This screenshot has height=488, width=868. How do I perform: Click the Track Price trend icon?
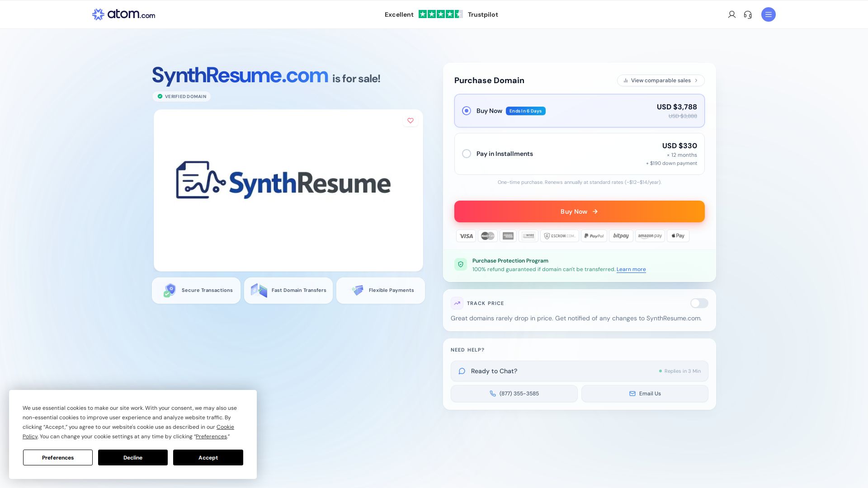[x=457, y=303]
